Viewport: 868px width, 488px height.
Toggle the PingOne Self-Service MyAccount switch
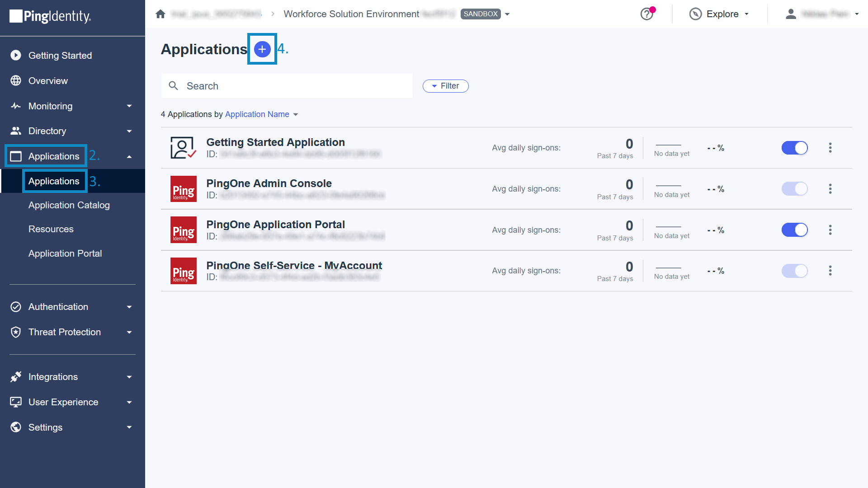pyautogui.click(x=795, y=271)
